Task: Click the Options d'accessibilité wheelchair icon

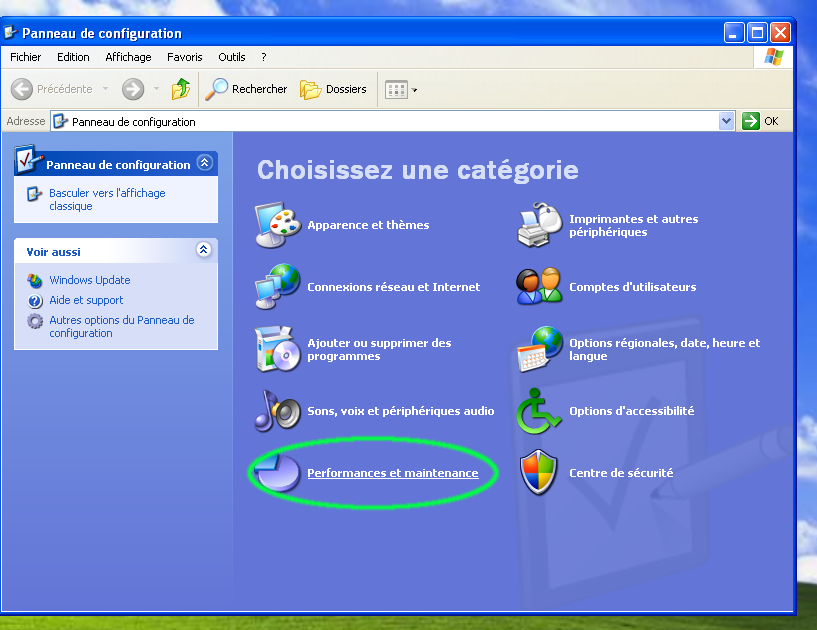Action: (540, 411)
